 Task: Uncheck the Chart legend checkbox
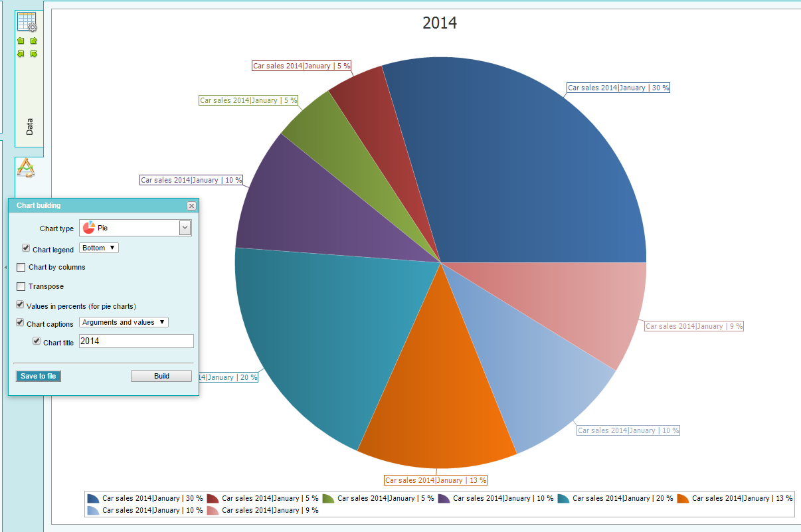click(26, 248)
